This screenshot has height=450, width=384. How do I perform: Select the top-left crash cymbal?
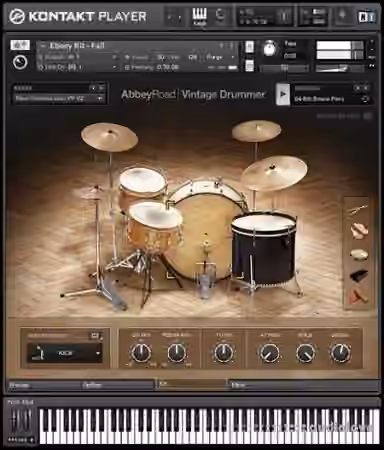click(109, 137)
